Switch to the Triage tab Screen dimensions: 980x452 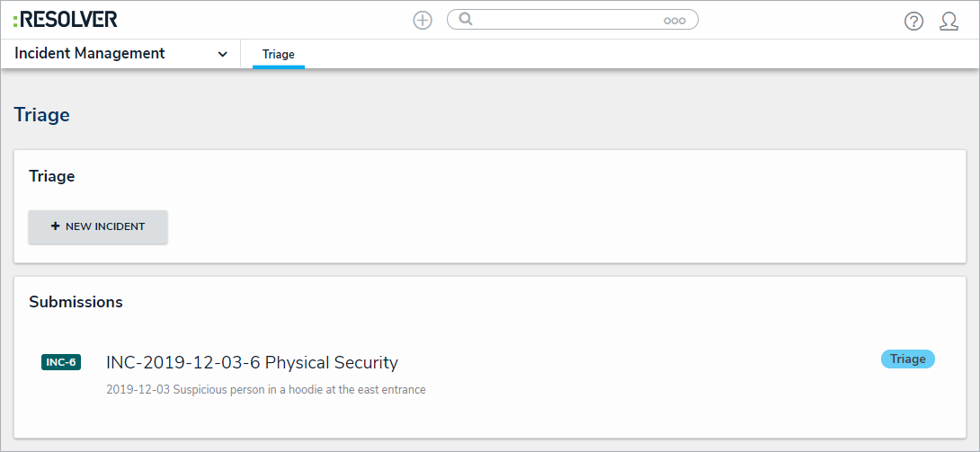[279, 55]
